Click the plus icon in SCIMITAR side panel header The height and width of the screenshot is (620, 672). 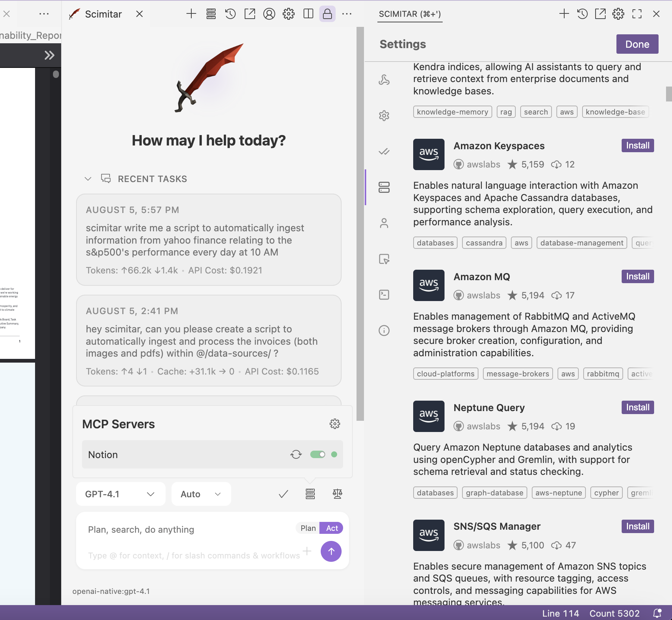[x=564, y=14]
